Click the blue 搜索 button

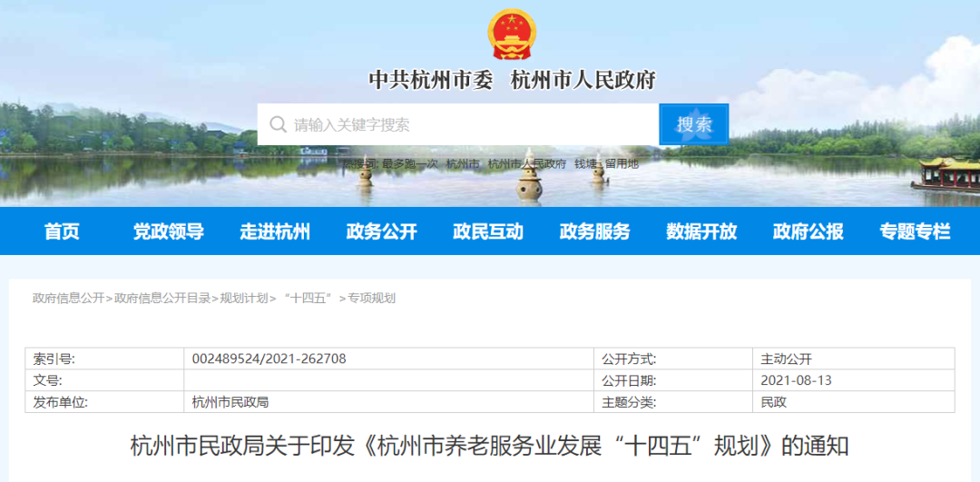click(x=694, y=124)
